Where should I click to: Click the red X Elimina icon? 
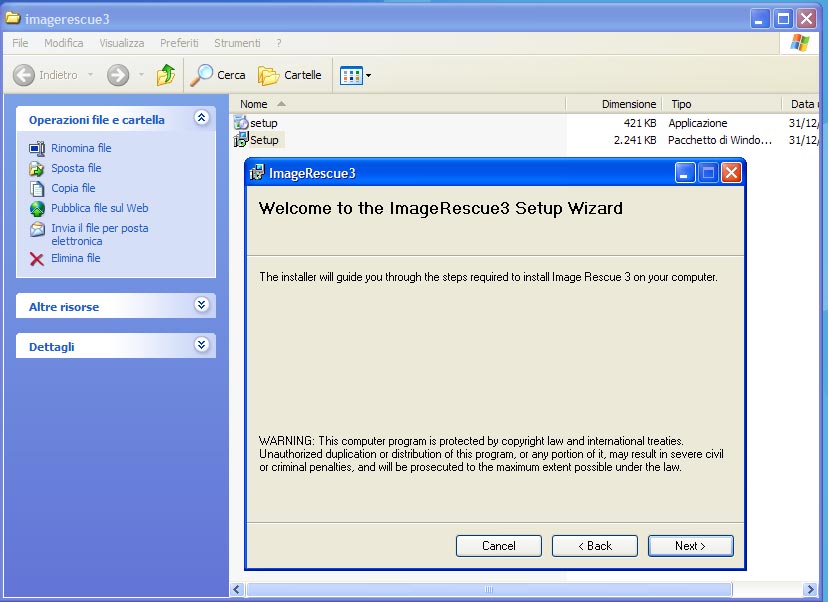[x=37, y=259]
